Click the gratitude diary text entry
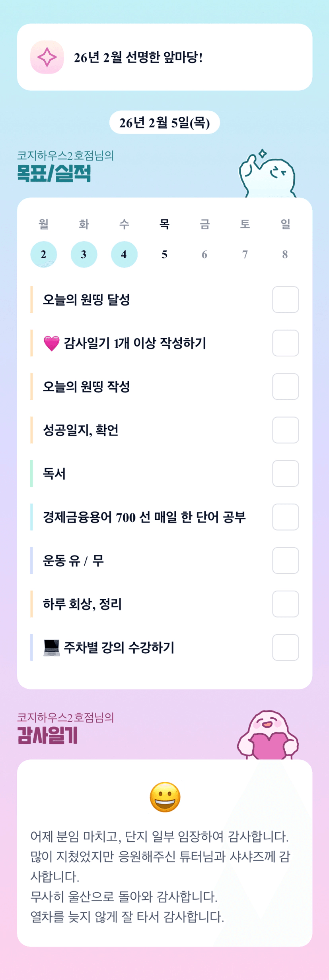329x980 pixels. pyautogui.click(x=160, y=876)
